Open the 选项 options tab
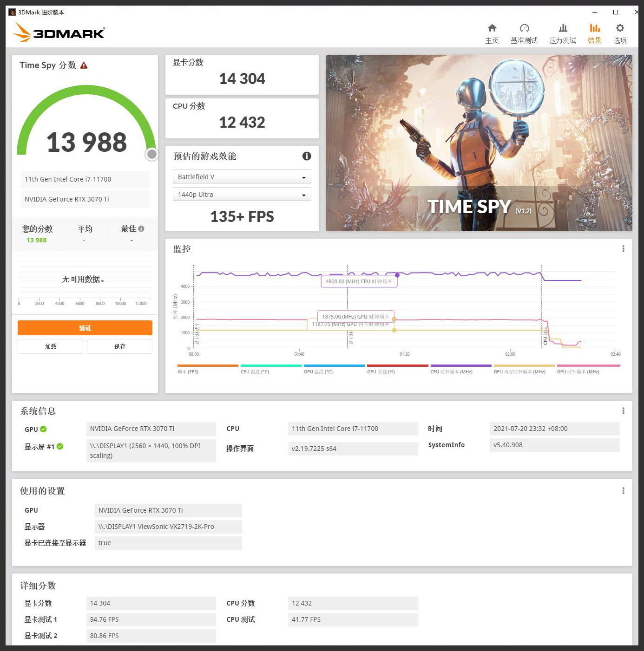Screen dimensions: 644x651 point(620,34)
